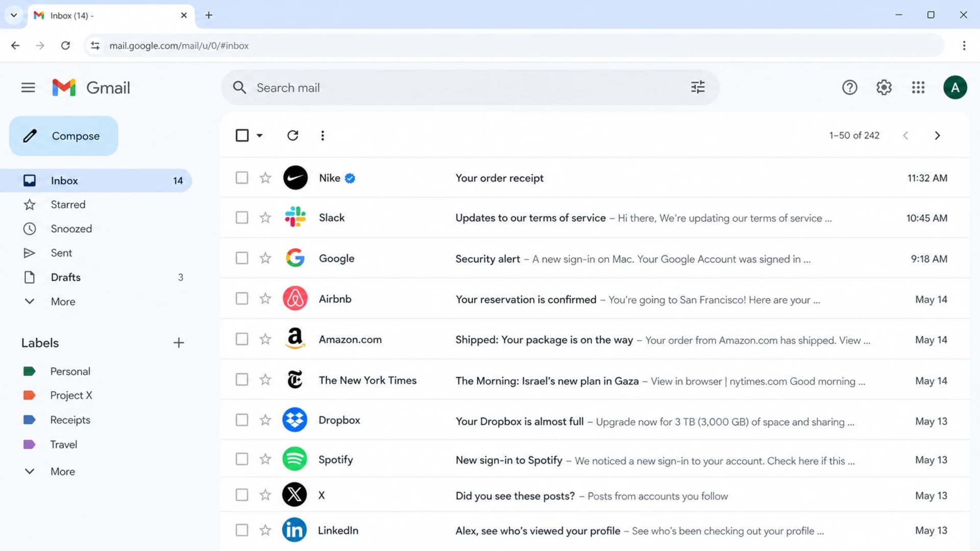Viewport: 980px width, 551px height.
Task: Tick the select-all checkbox
Action: [x=242, y=135]
